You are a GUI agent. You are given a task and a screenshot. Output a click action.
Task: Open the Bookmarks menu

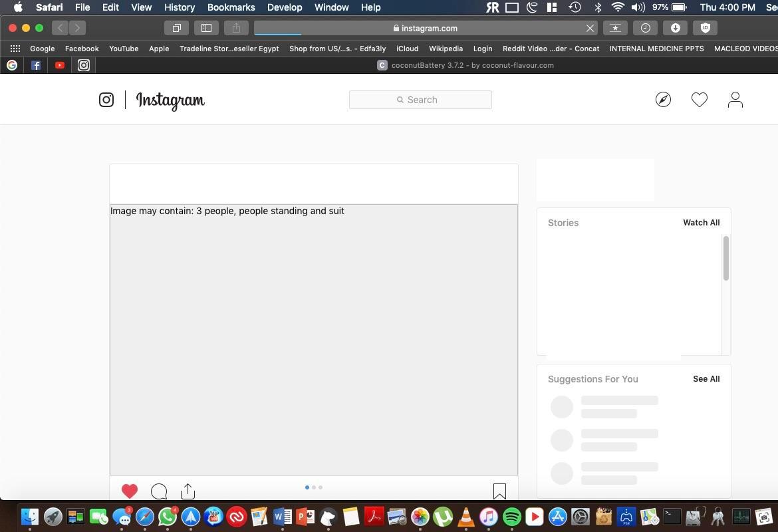tap(231, 7)
